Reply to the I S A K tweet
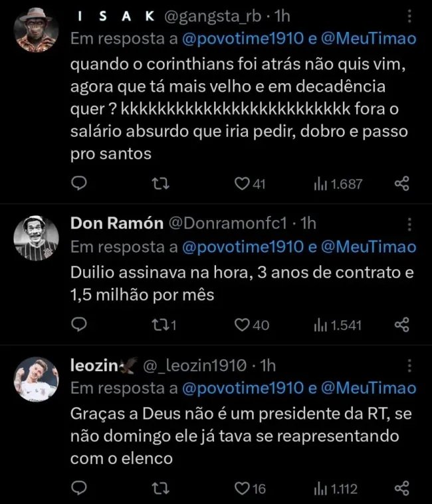 pos(79,184)
